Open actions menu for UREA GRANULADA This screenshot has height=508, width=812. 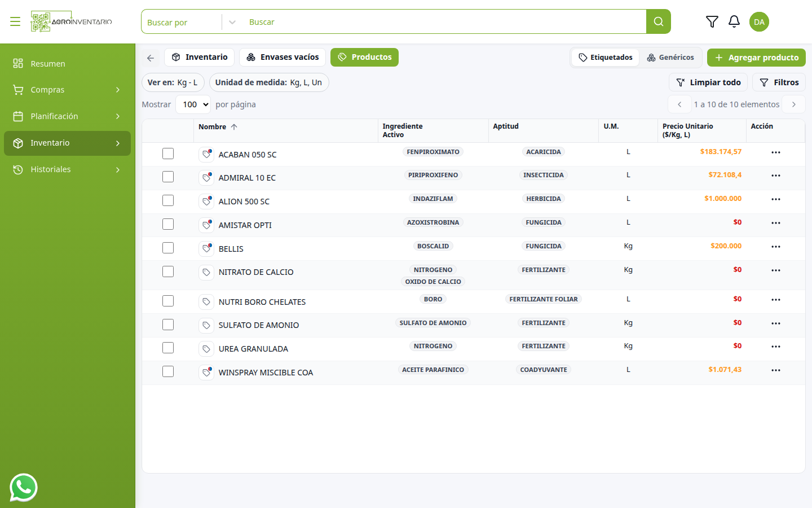click(x=776, y=347)
